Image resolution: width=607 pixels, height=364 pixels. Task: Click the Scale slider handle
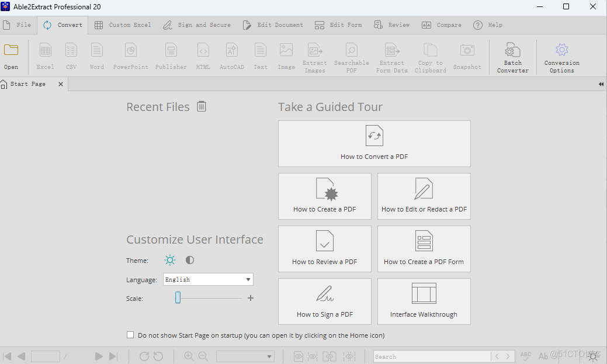pyautogui.click(x=178, y=298)
